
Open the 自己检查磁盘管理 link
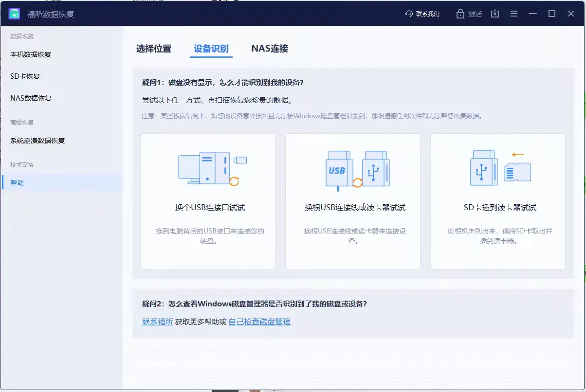point(259,321)
